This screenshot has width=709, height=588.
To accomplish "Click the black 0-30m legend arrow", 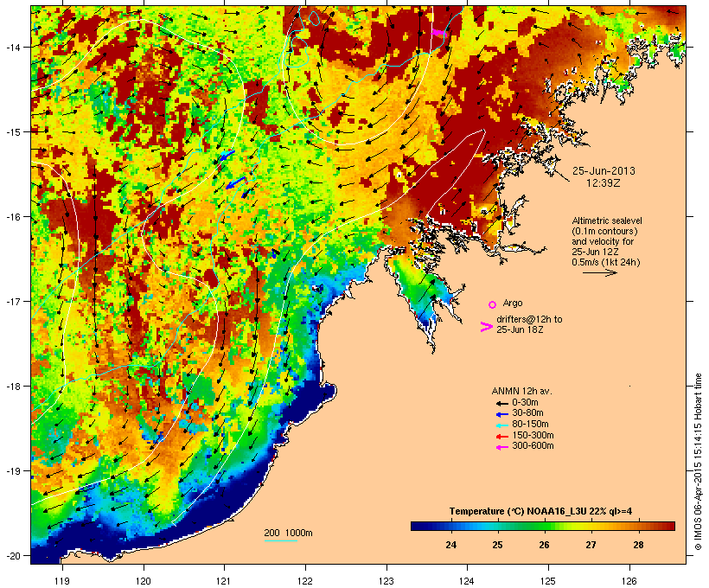I will pos(502,403).
